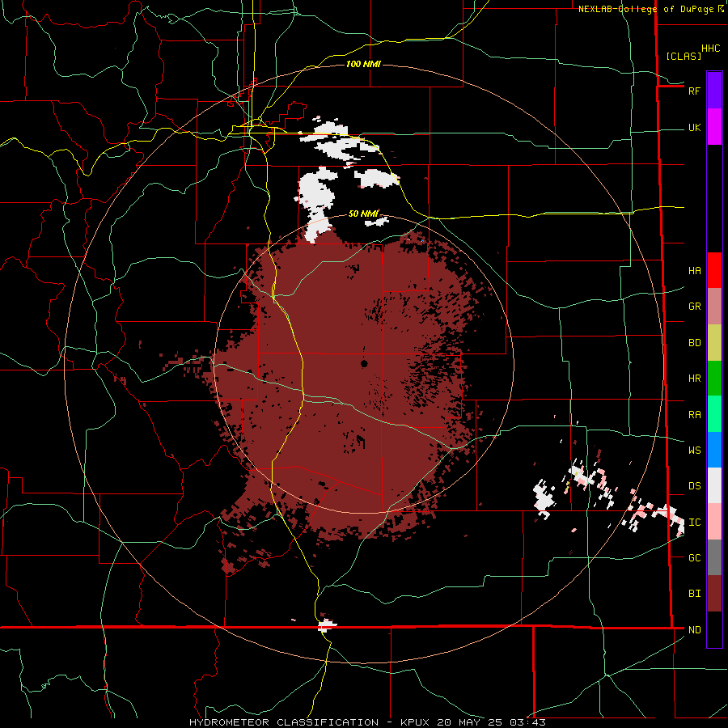Click the ND legend label

[695, 630]
